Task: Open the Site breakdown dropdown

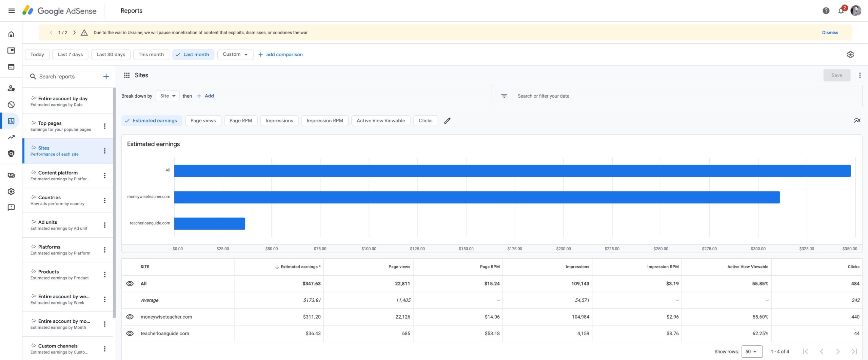Action: pyautogui.click(x=167, y=96)
